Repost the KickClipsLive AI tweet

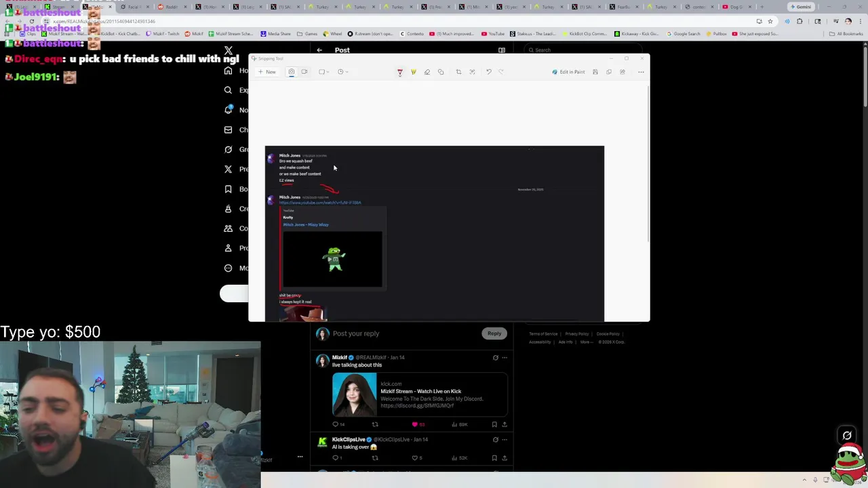(375, 458)
